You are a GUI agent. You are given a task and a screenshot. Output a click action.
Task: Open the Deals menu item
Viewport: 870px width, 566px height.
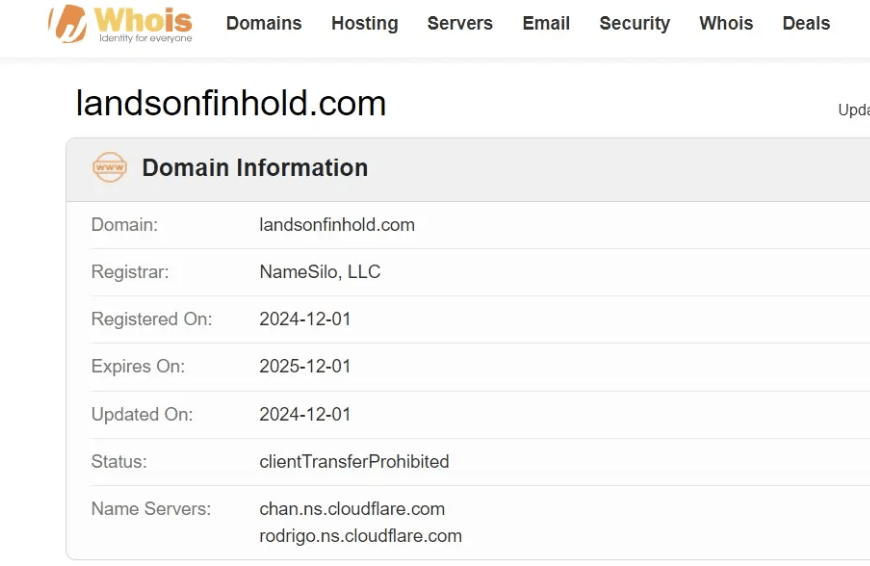pos(806,23)
